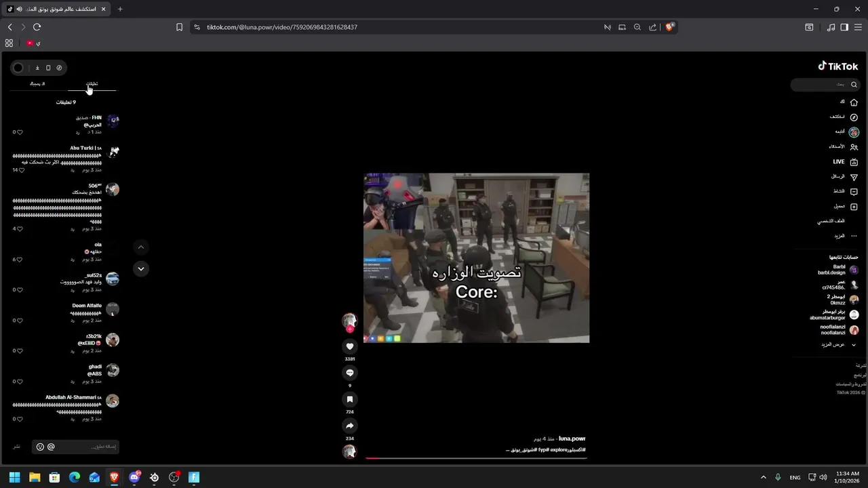The width and height of the screenshot is (868, 488).
Task: Open comments via the speech bubble icon
Action: tap(350, 373)
